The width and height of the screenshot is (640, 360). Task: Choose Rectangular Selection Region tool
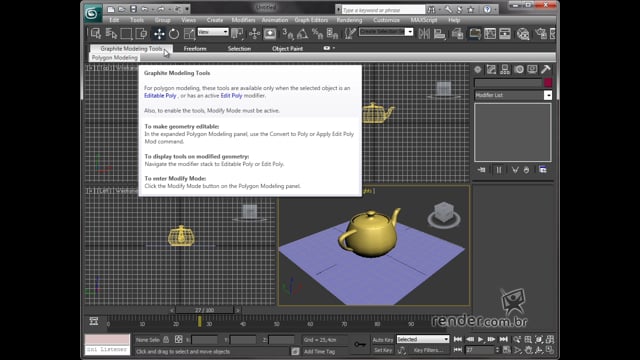(126, 33)
